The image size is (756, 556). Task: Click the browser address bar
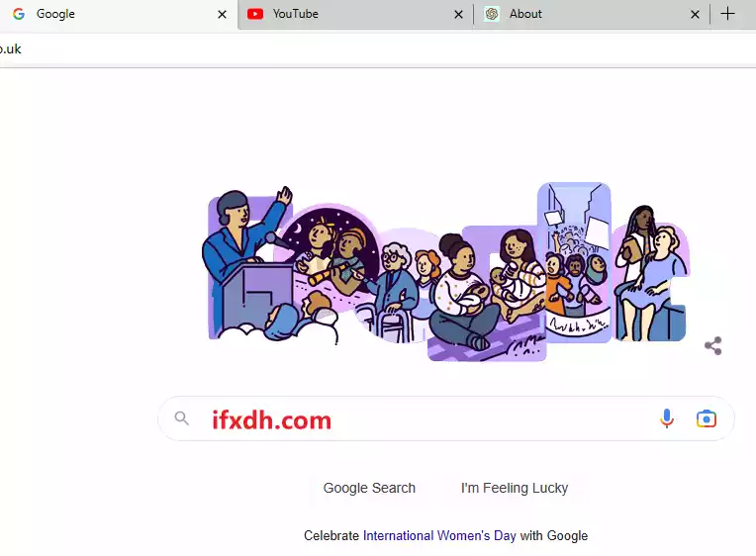click(x=378, y=48)
